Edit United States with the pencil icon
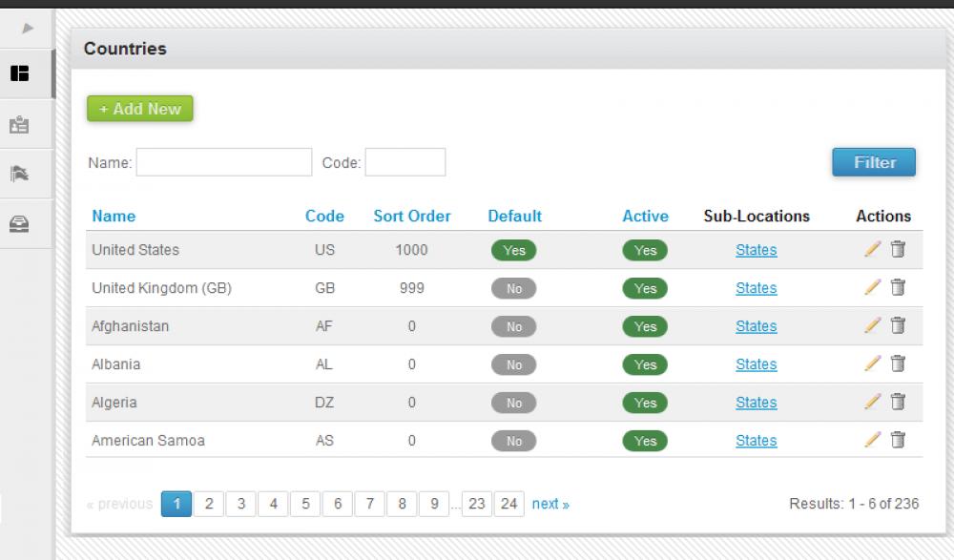The image size is (954, 560). [872, 249]
